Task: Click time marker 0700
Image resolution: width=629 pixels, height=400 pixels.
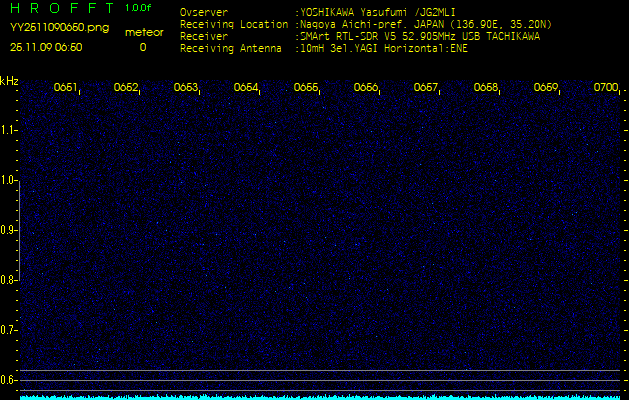Action: [x=606, y=87]
